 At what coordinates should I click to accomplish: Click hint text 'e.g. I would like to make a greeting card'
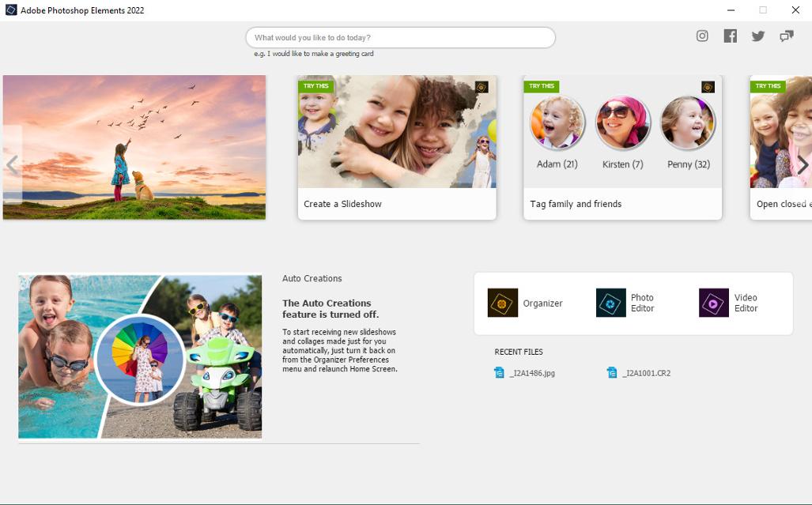(x=313, y=54)
